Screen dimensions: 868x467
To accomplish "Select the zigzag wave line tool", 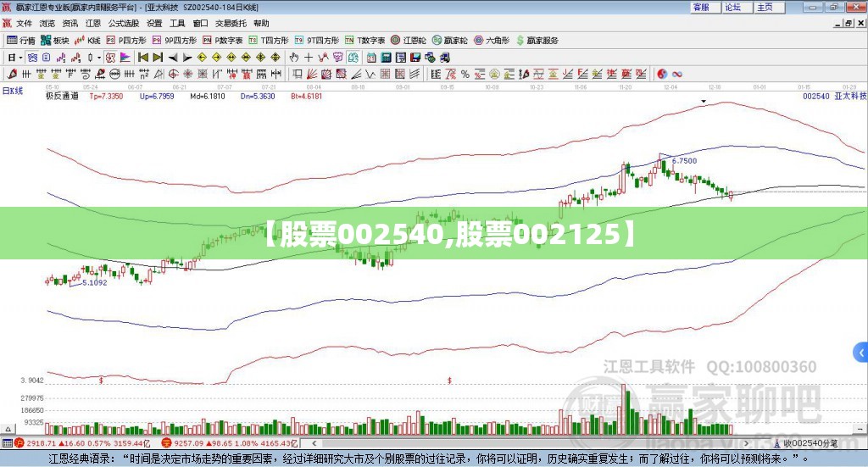I will 370,74.
